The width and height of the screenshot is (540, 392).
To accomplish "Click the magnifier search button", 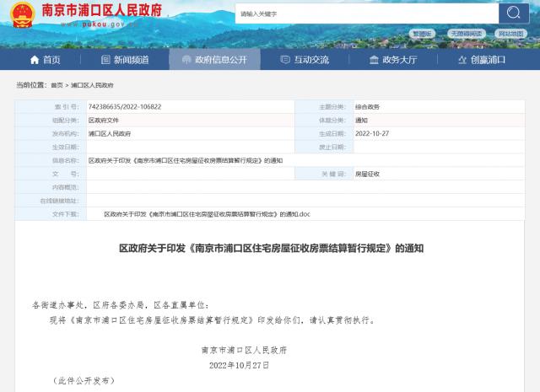I will [512, 13].
